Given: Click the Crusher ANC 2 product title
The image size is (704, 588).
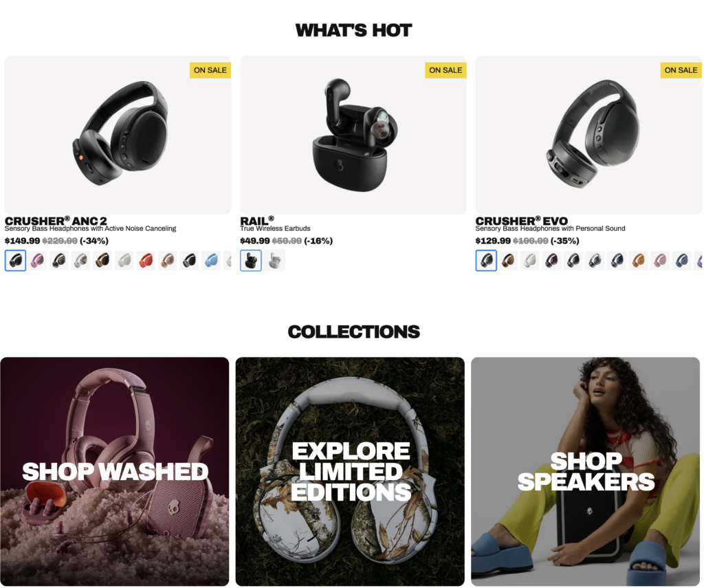Looking at the screenshot, I should [56, 221].
